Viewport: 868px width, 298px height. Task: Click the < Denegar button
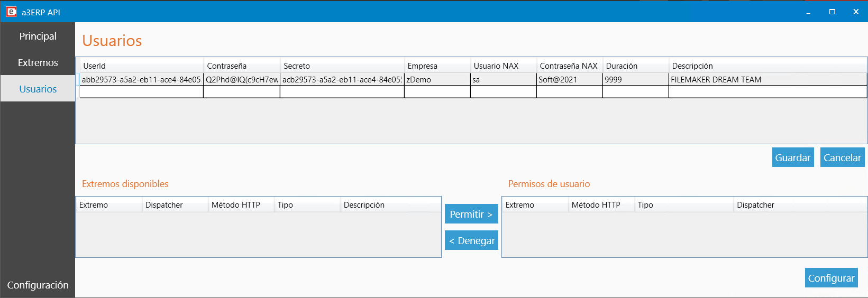pyautogui.click(x=471, y=240)
